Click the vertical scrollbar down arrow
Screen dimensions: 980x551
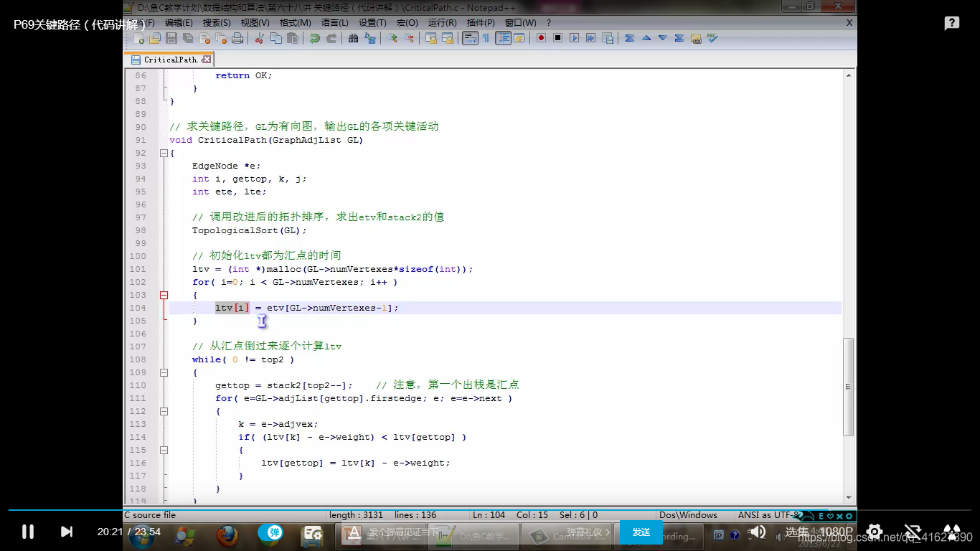[849, 497]
